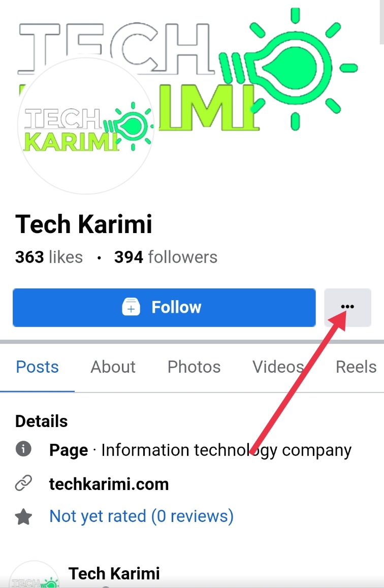384x588 pixels.
Task: Click Information technology company category text
Action: (x=227, y=450)
